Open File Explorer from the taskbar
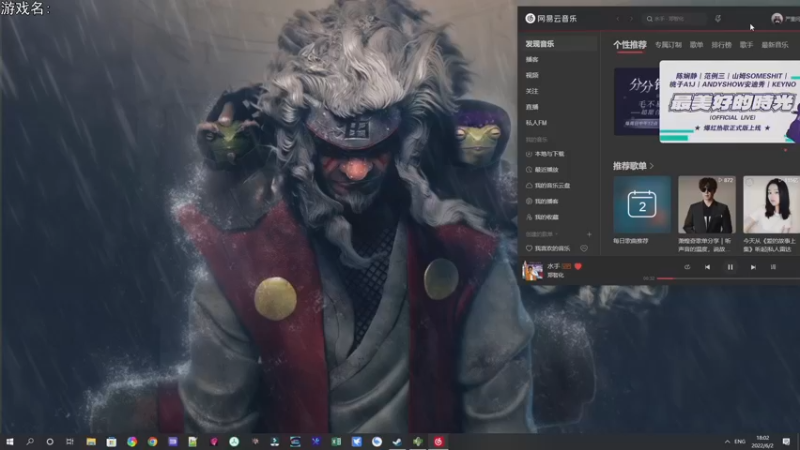Viewport: 800px width, 450px height. pos(91,442)
